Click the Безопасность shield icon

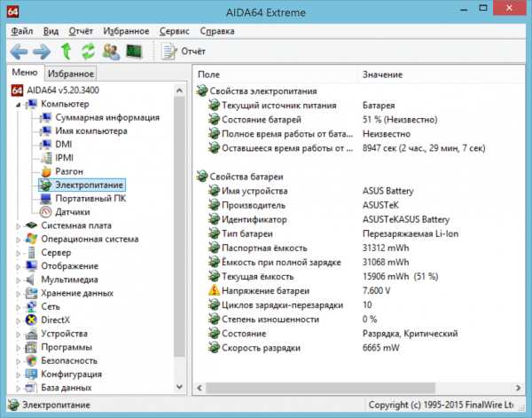31,360
